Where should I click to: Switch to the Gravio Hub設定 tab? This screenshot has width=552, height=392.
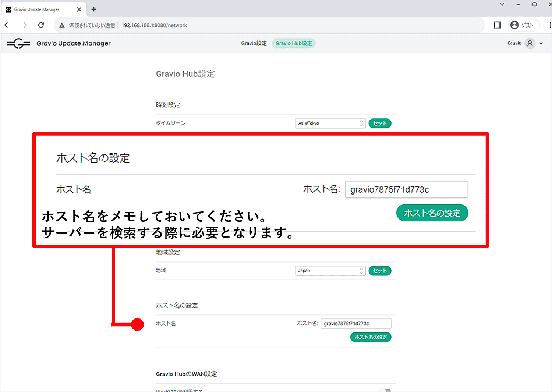pyautogui.click(x=294, y=43)
